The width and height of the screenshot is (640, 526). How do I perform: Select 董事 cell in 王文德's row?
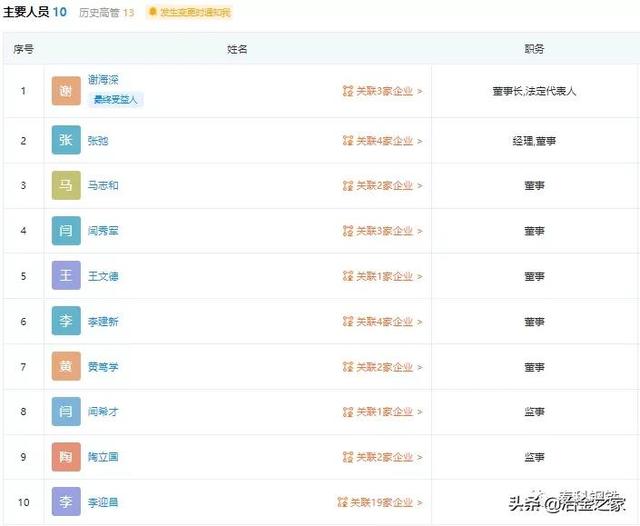coord(534,277)
